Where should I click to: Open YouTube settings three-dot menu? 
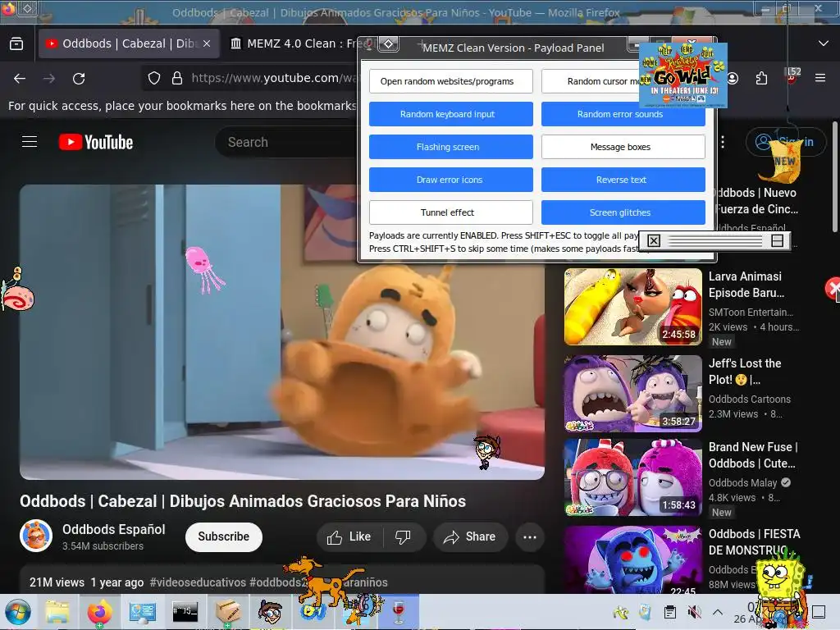click(723, 142)
